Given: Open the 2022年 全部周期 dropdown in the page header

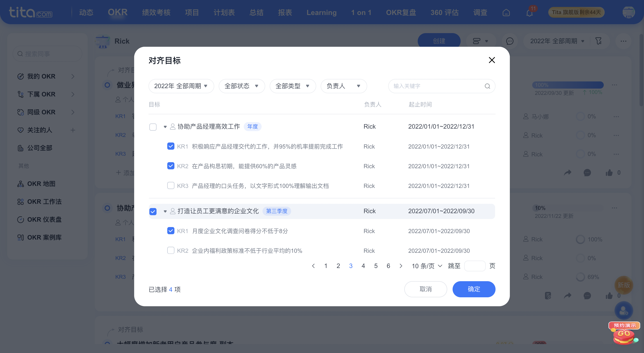Looking at the screenshot, I should tap(557, 41).
